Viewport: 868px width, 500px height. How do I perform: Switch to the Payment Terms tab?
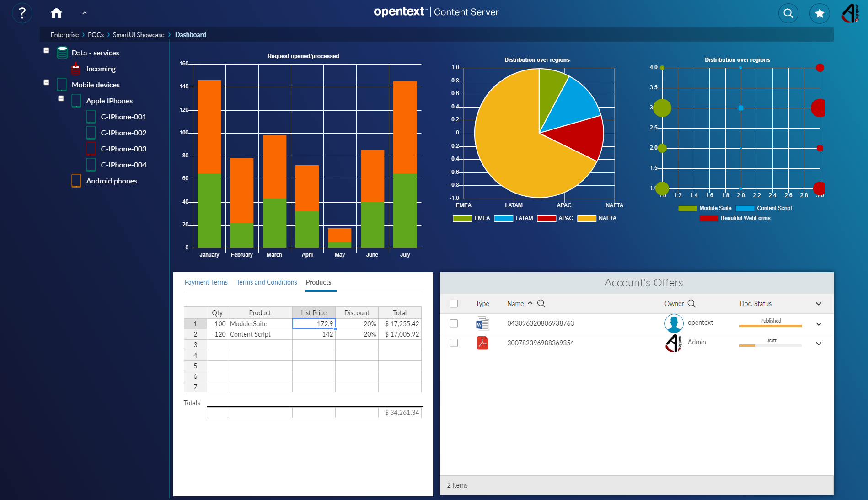click(x=206, y=282)
